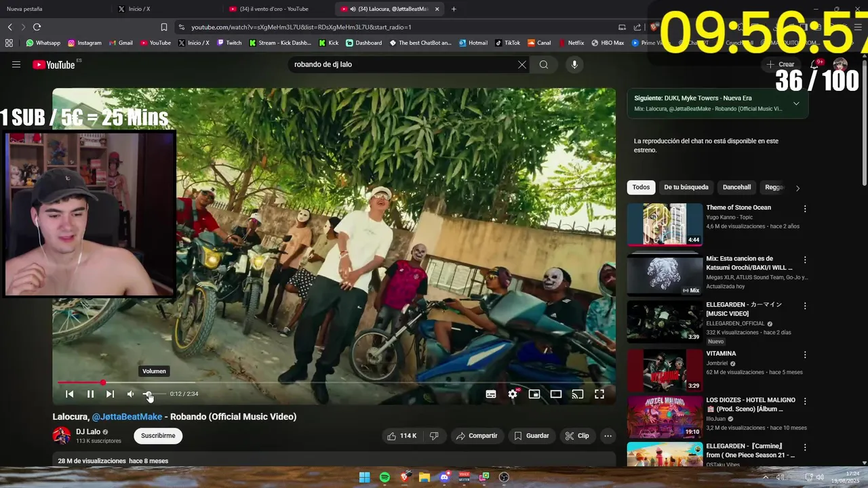Cast video to TV
The height and width of the screenshot is (488, 868).
(x=578, y=394)
